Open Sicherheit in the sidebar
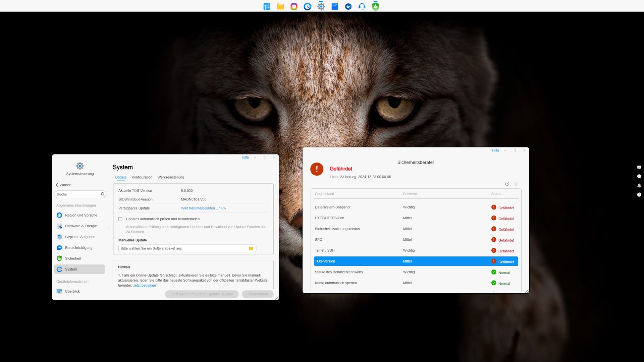644x362 pixels. click(73, 258)
